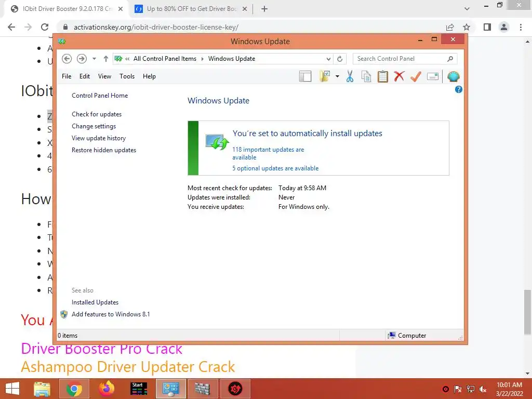Viewport: 532px width, 399px height.
Task: Click the globe icon in toolbar
Action: tap(453, 77)
